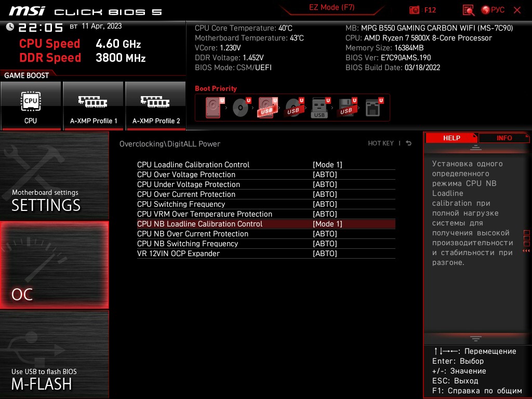The image size is (532, 399).
Task: Open CPU Switching Frequency option
Action: [266, 204]
